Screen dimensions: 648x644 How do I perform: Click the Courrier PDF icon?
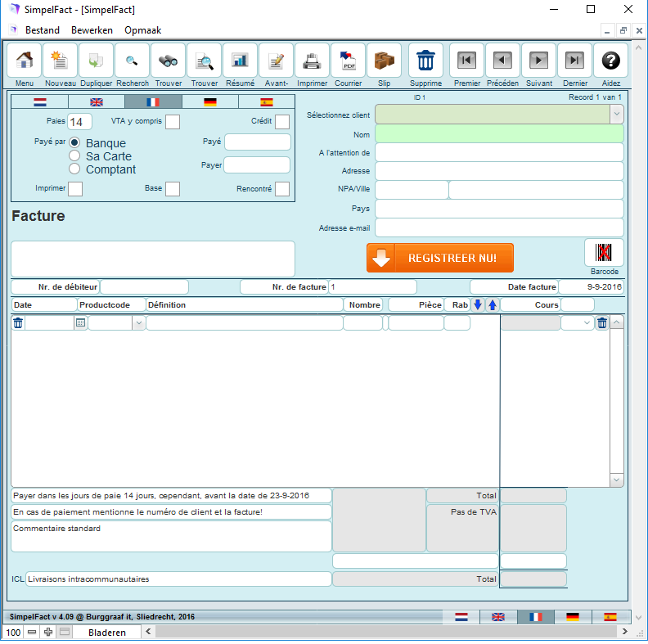tap(348, 61)
